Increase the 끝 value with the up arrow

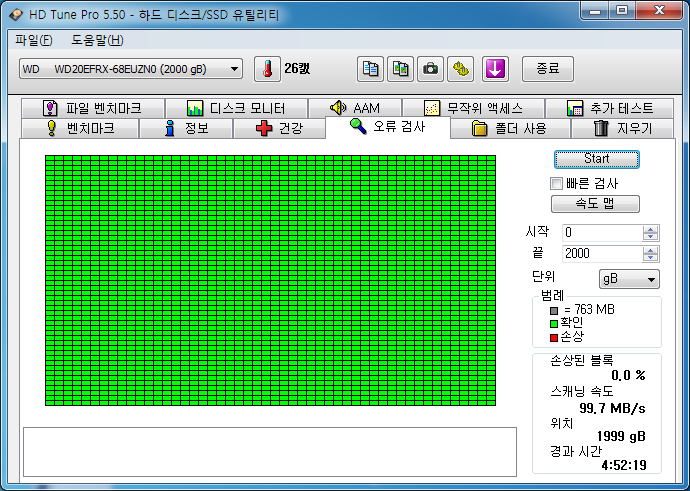(x=650, y=250)
